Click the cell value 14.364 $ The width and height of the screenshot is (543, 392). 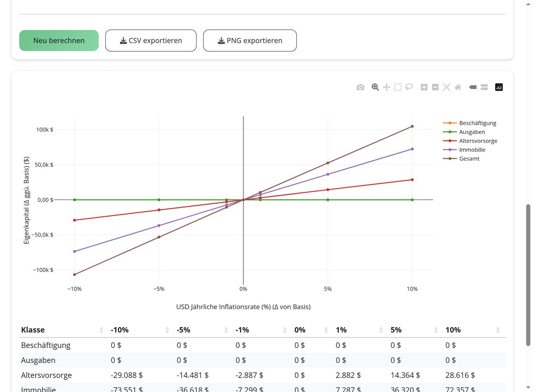tap(405, 375)
